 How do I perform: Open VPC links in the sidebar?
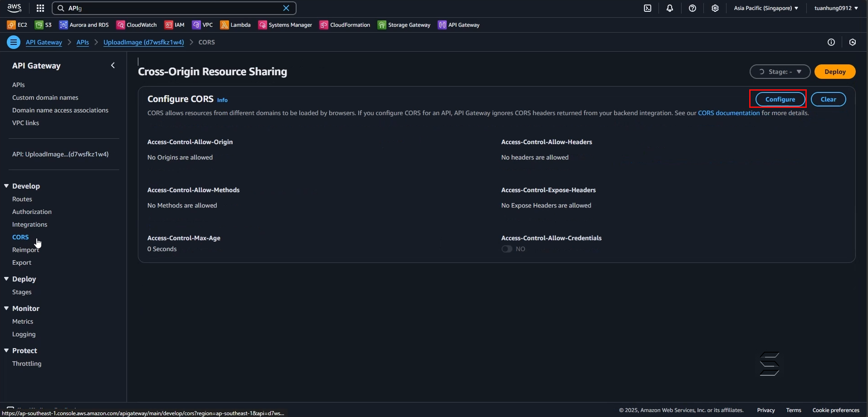point(25,123)
